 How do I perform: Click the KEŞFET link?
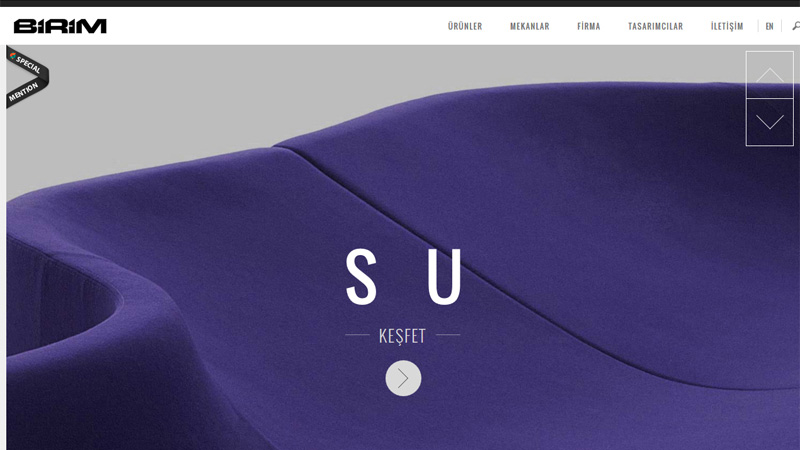click(402, 336)
